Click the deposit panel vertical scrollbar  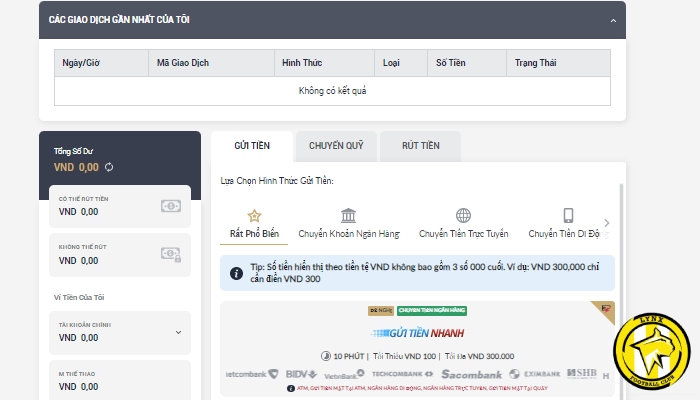[x=621, y=290]
